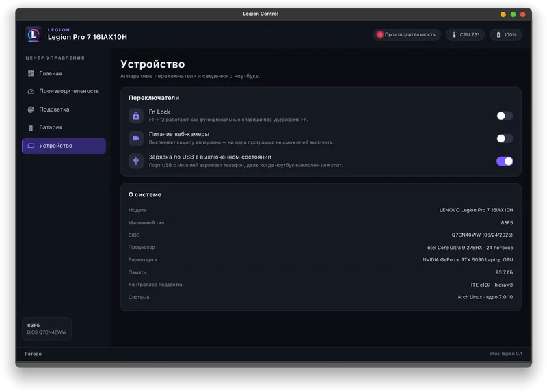Click the battery icon beside Батарея

click(31, 127)
